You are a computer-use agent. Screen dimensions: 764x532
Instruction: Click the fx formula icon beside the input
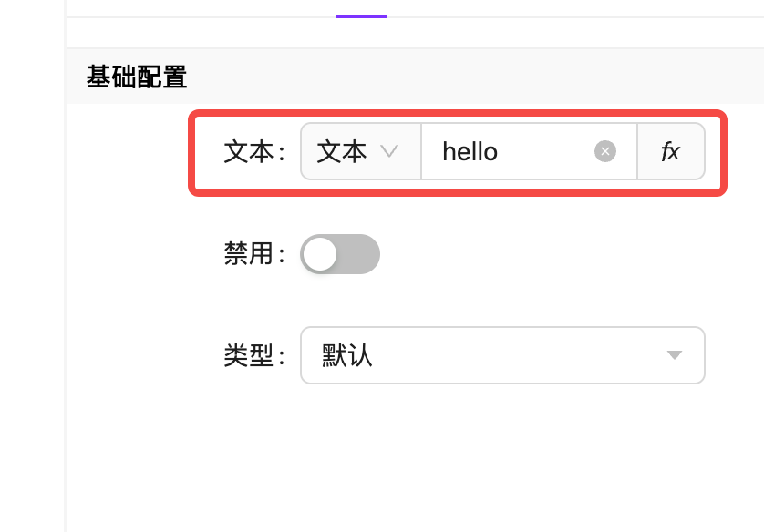pos(671,151)
